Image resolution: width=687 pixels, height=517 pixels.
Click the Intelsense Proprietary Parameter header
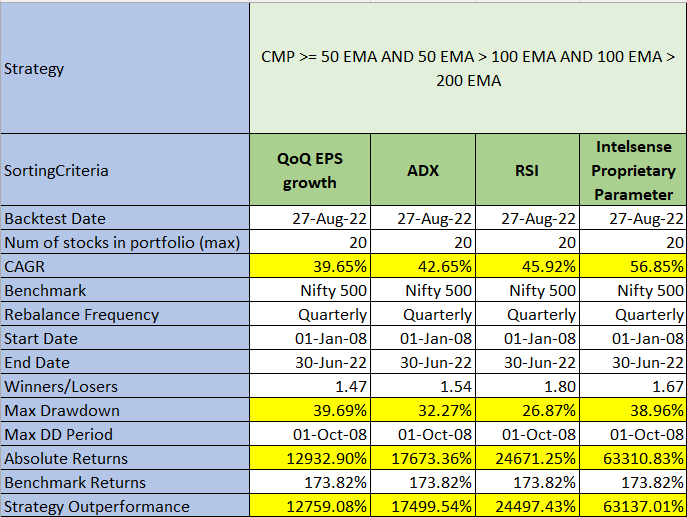point(632,170)
